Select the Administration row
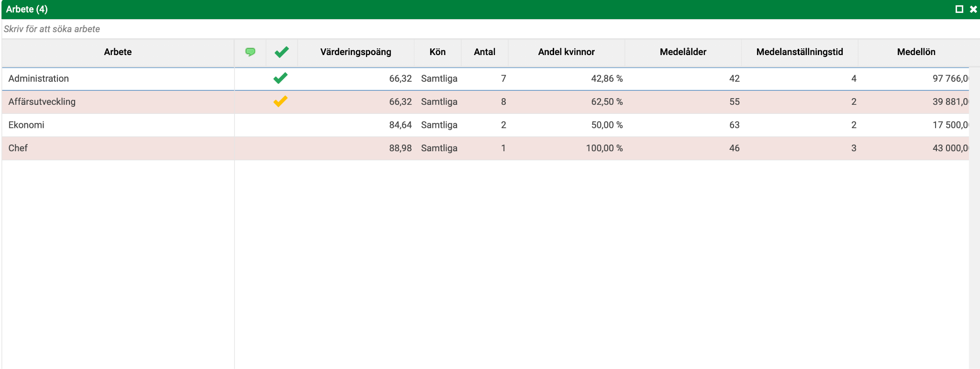This screenshot has height=369, width=980. coord(485,78)
